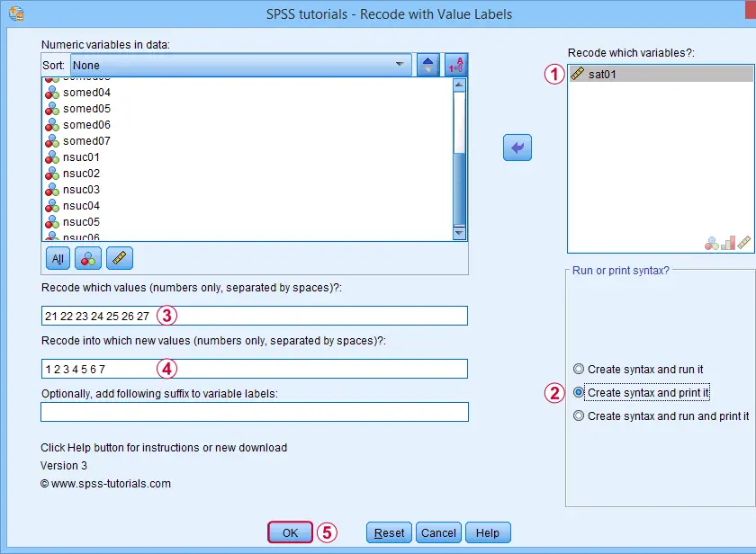Select sat01 in Recode which variables list
Screen dimensions: 756x554
[x=661, y=74]
